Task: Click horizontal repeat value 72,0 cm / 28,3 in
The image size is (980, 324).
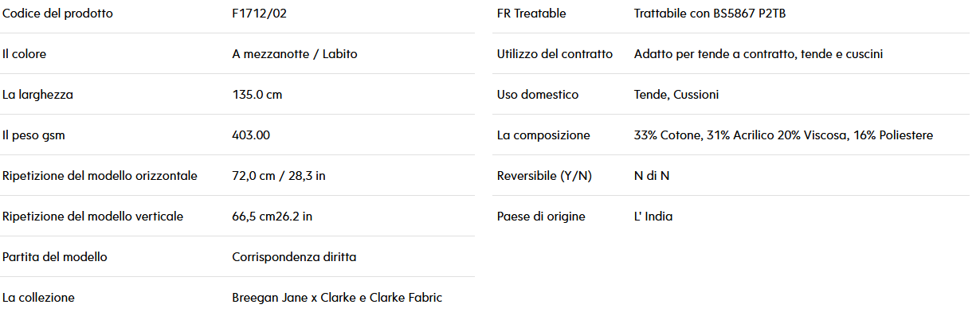Action: (x=279, y=176)
